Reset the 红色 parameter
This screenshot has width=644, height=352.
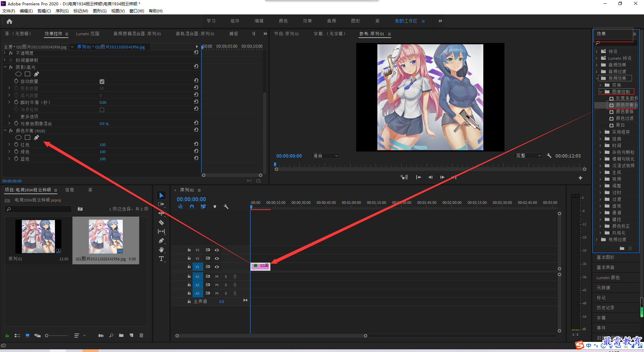[196, 144]
